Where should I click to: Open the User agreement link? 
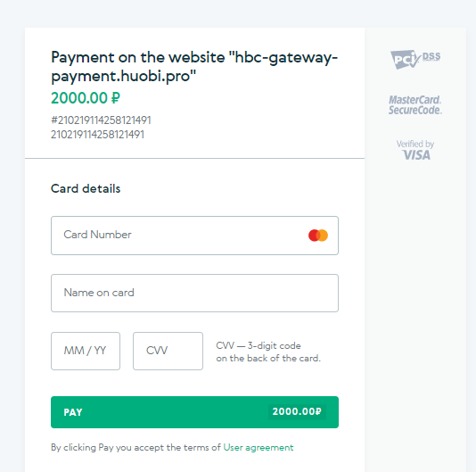point(259,447)
